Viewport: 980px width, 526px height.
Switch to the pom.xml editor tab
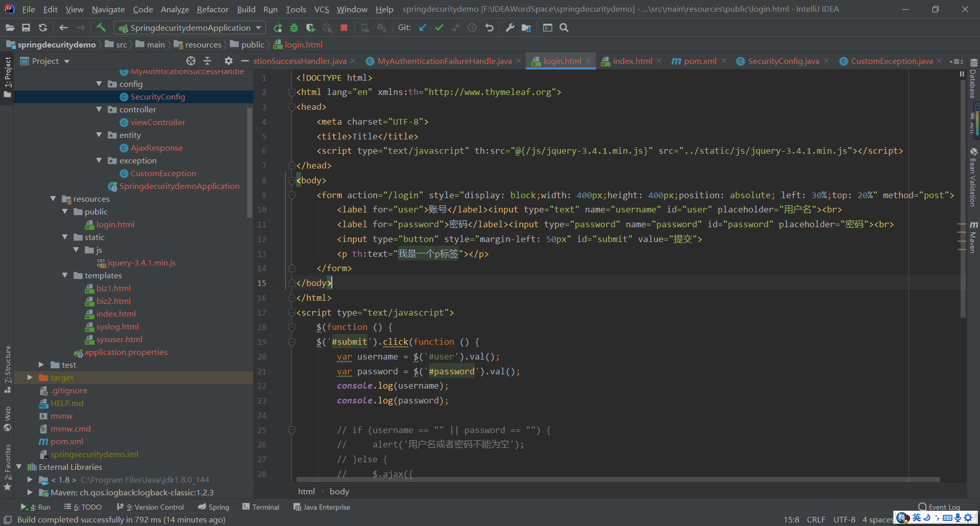[698, 61]
